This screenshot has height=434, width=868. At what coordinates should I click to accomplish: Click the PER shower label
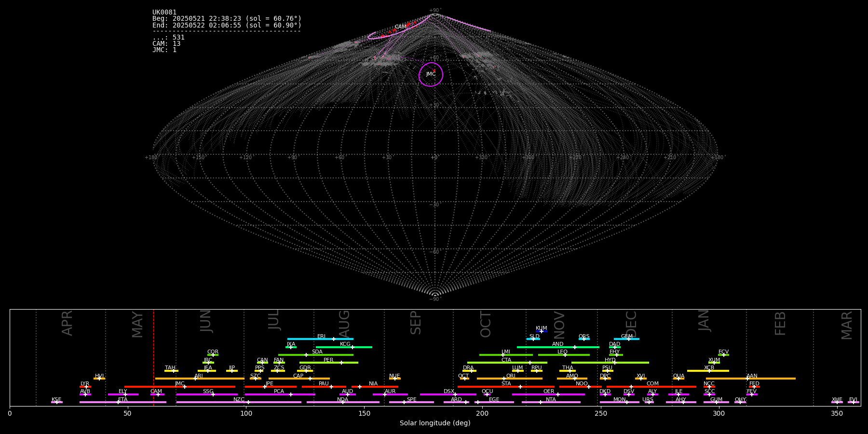point(328,360)
